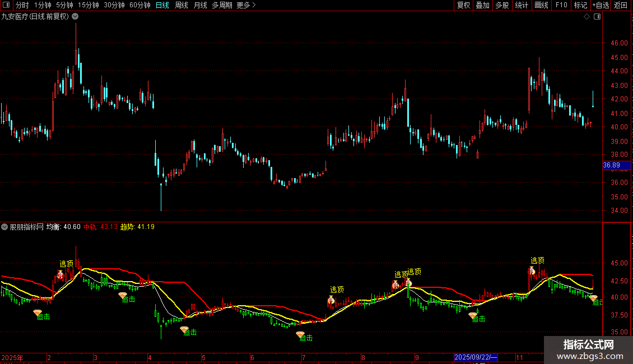Click the 返回 back button
The image size is (633, 364).
(621, 5)
